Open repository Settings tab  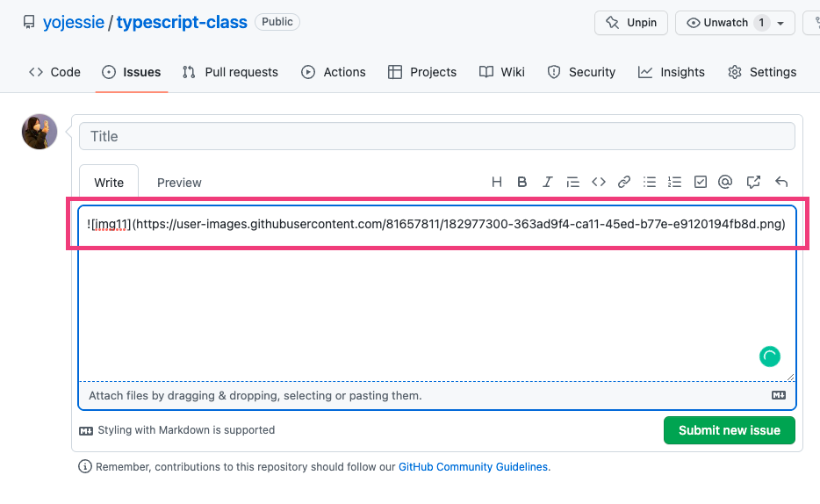[762, 72]
